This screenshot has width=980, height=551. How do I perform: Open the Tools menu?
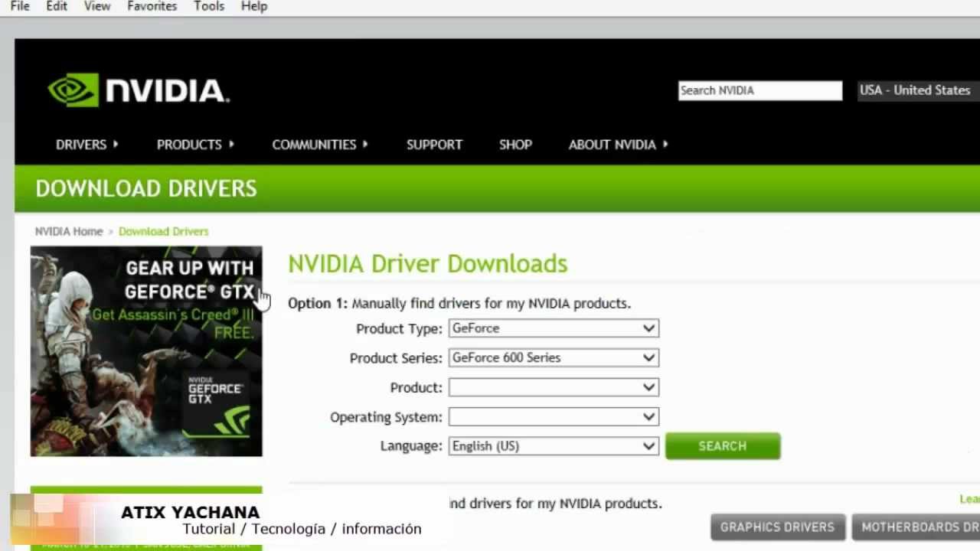pos(209,6)
